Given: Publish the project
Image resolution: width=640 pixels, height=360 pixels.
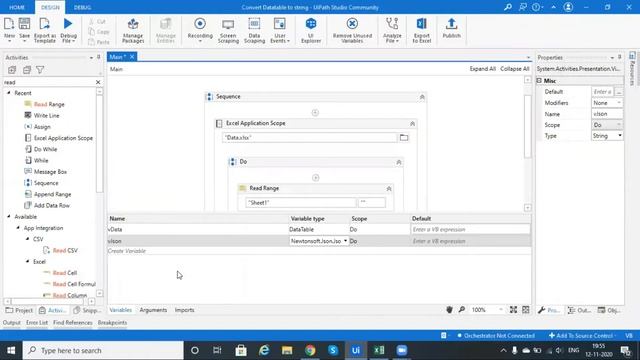Looking at the screenshot, I should tap(451, 29).
